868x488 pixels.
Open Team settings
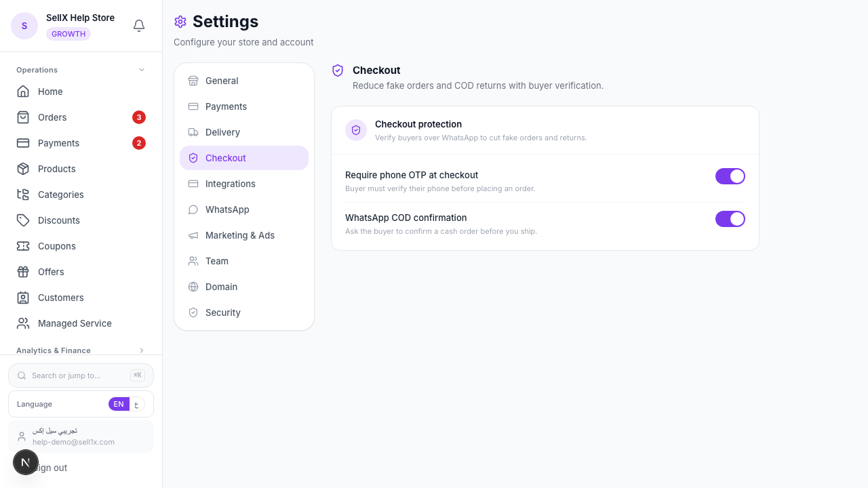point(244,261)
